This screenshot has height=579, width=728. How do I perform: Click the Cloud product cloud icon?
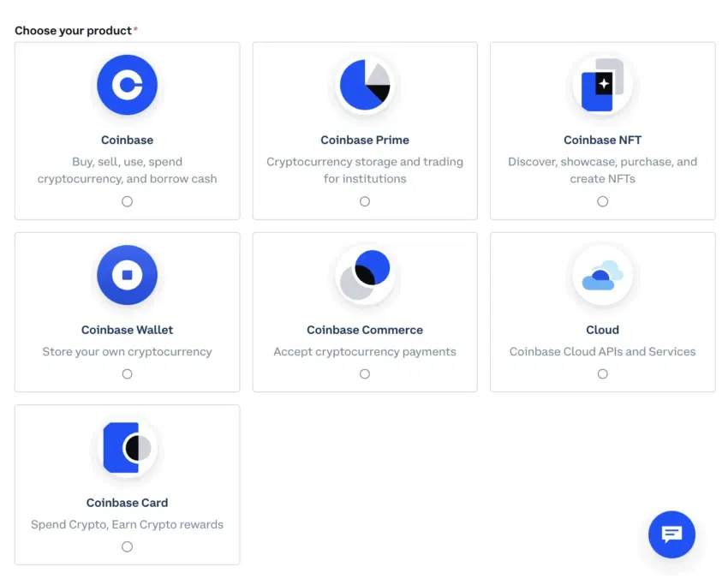[602, 275]
